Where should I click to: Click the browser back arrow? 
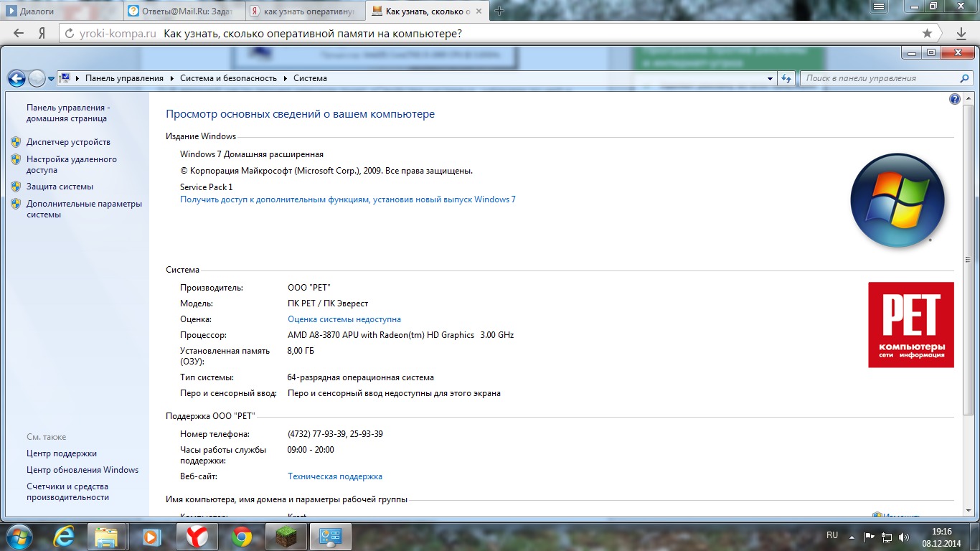tap(19, 34)
